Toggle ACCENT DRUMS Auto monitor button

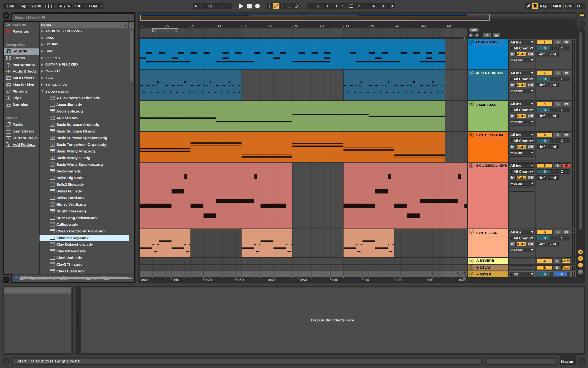521,85
